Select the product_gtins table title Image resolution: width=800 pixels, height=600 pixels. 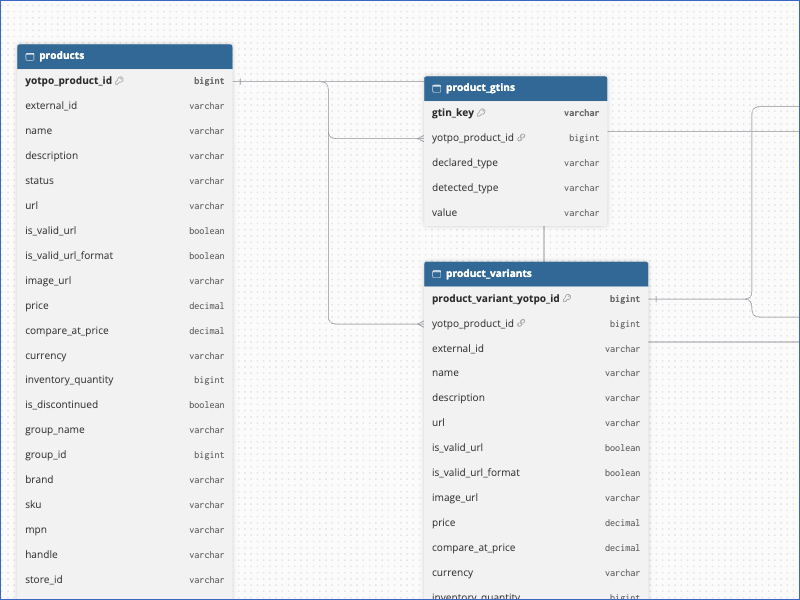(481, 88)
